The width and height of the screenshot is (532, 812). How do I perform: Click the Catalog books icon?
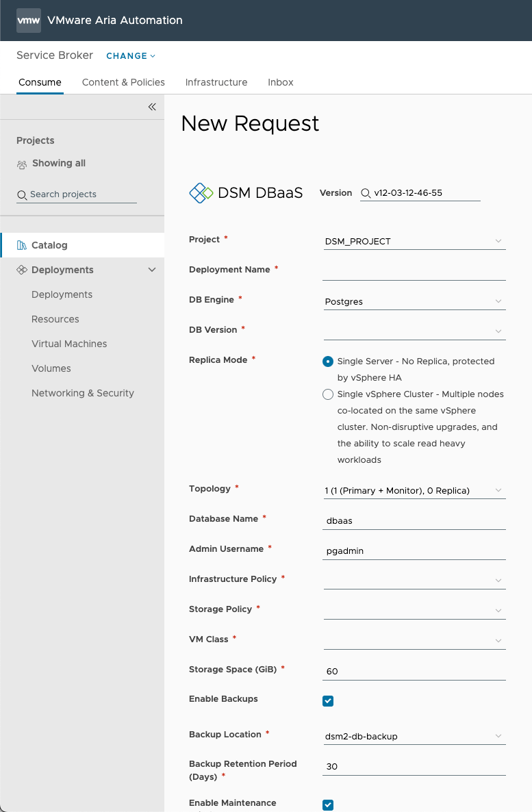22,245
